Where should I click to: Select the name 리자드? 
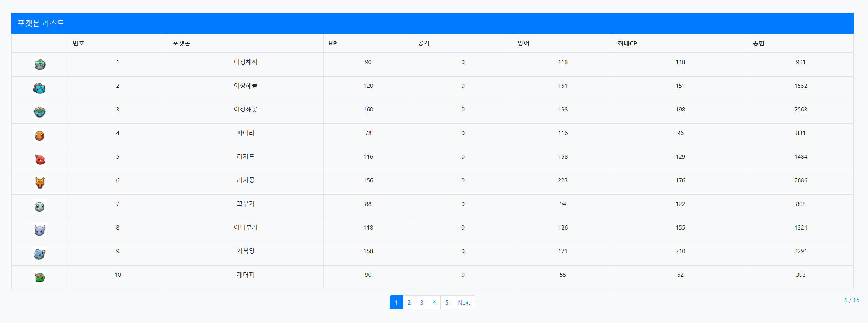[246, 156]
